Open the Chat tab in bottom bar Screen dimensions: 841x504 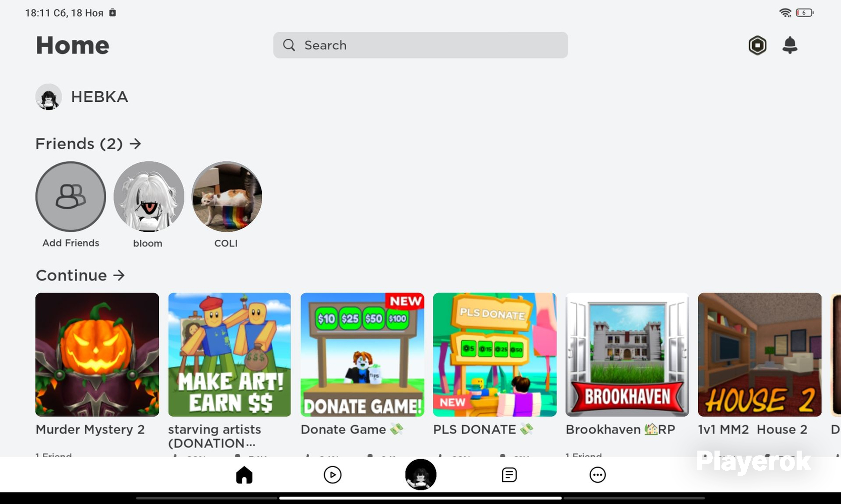pos(509,475)
